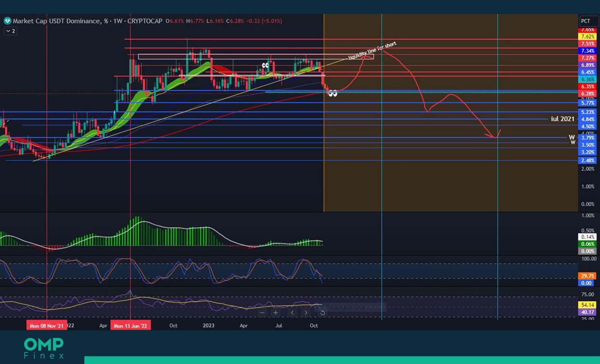This screenshot has height=364, width=600.
Task: Click the −0.33 (−5.01%) change value
Action: [x=264, y=21]
